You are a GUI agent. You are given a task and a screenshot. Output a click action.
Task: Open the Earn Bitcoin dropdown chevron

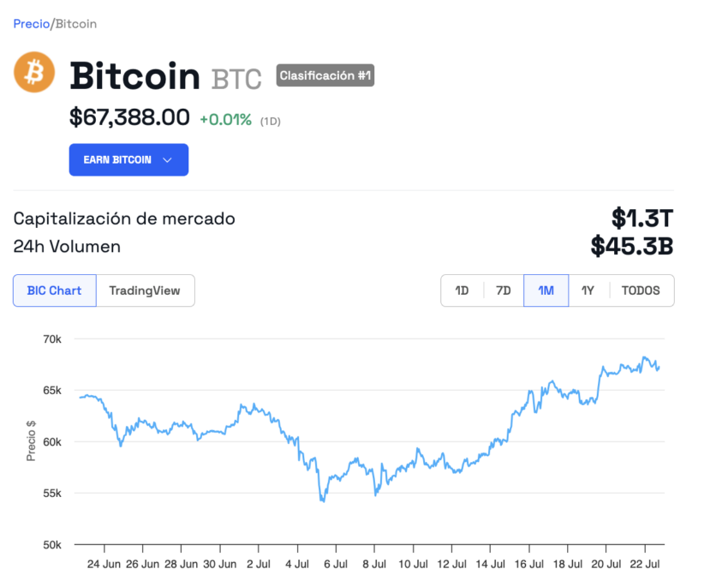point(168,160)
